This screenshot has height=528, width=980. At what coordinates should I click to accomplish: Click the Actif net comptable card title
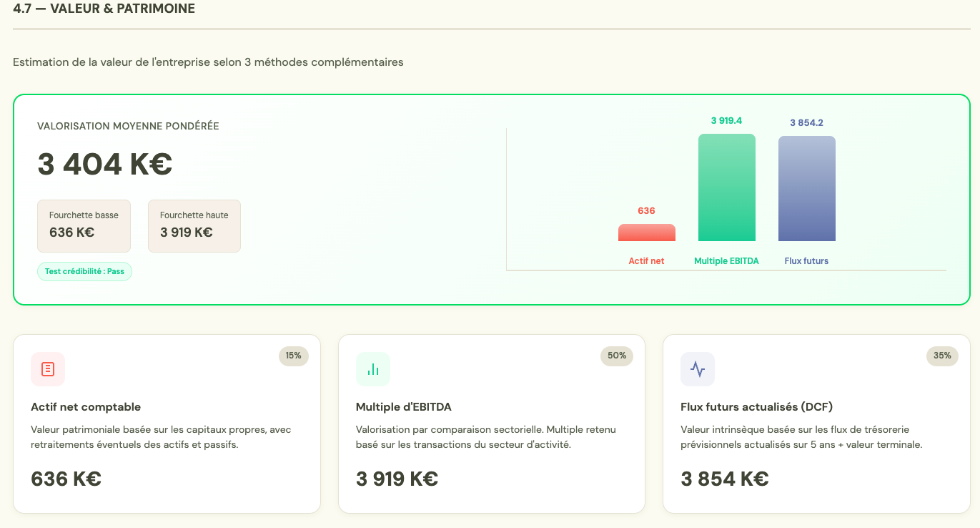pos(86,407)
